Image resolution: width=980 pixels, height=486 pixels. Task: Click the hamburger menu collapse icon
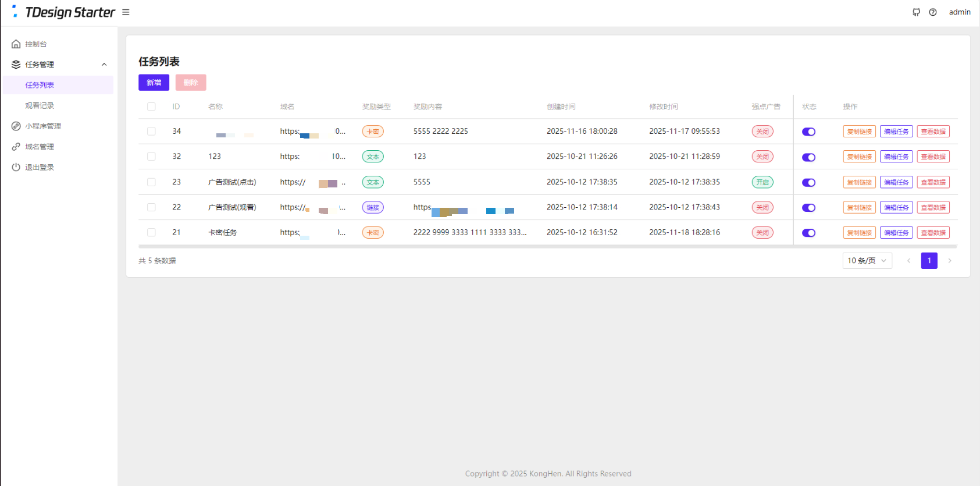pyautogui.click(x=126, y=12)
